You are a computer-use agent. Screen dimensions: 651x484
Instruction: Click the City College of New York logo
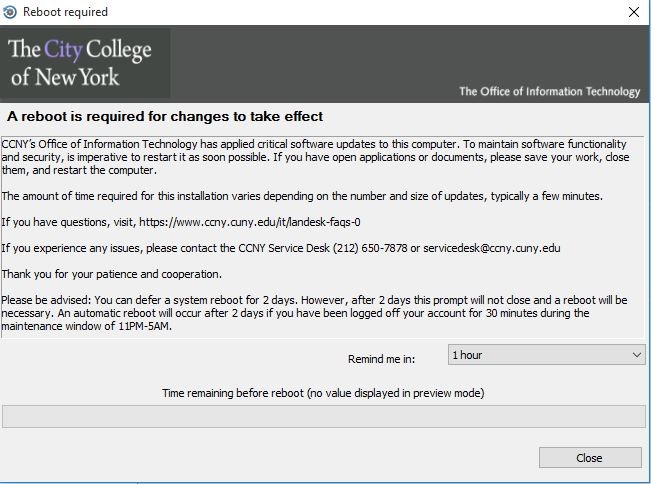click(x=84, y=63)
